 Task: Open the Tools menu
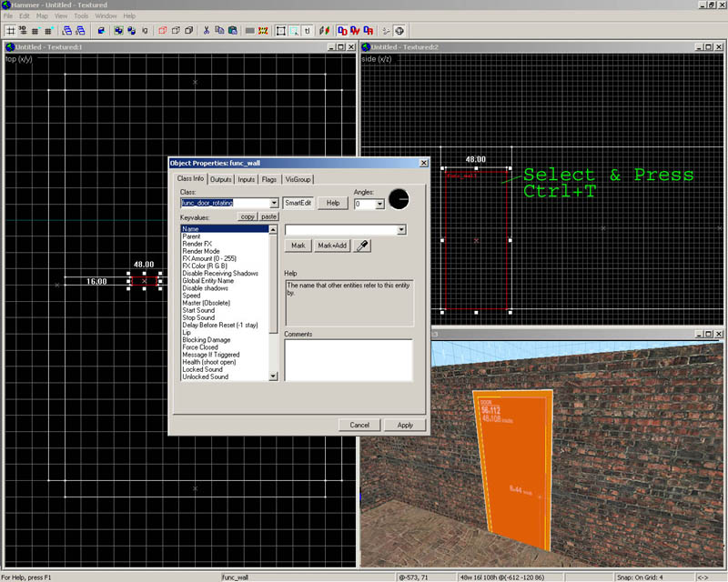click(81, 15)
